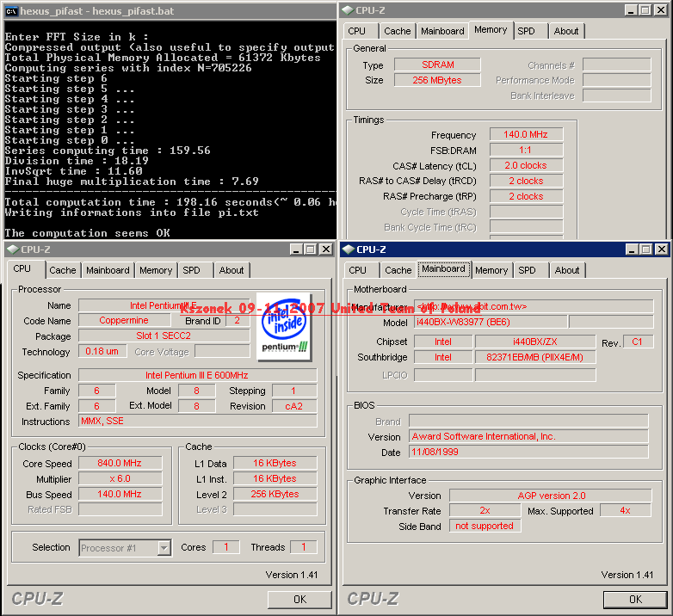Click the Southbridge field 82371EB/MB (PIIX4E/M)
Image resolution: width=673 pixels, height=616 pixels.
tap(535, 357)
